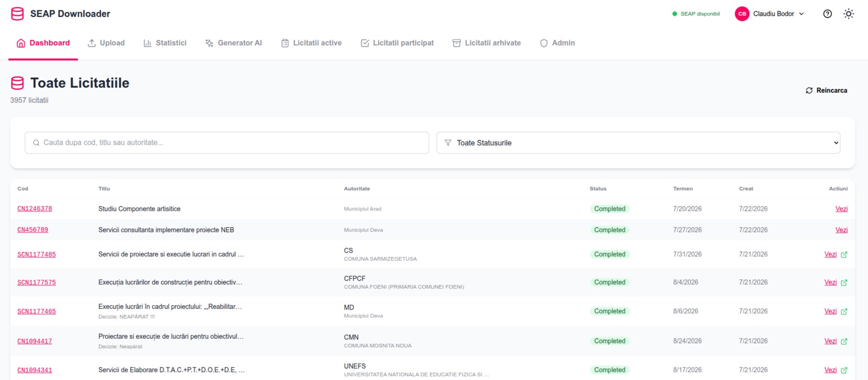The height and width of the screenshot is (380, 868).
Task: Click the Cod column header
Action: (23, 189)
